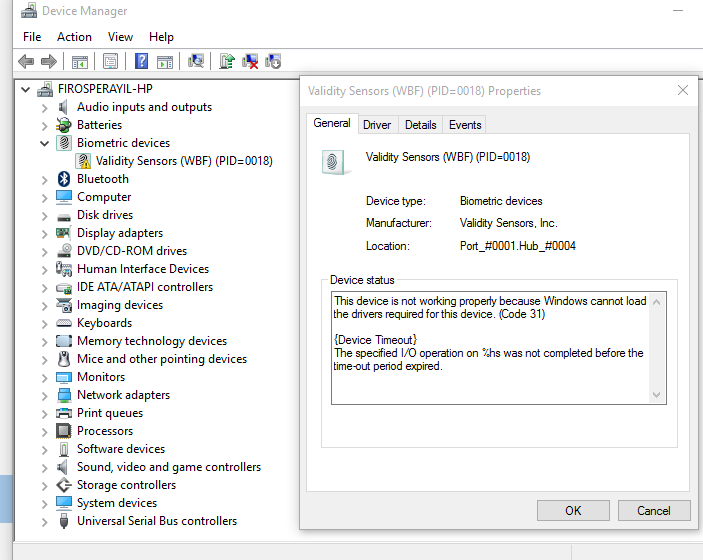Expand the System devices category
The width and height of the screenshot is (703, 560).
44,504
